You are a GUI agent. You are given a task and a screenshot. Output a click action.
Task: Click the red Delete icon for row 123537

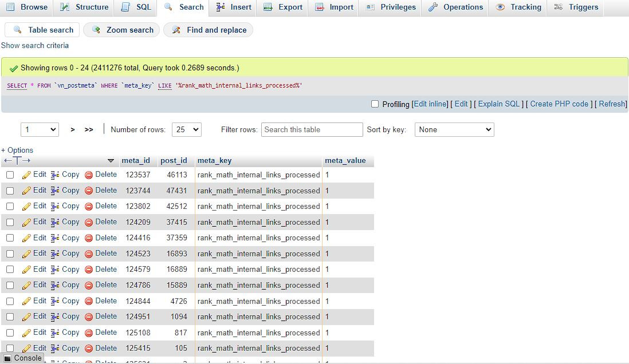point(89,175)
